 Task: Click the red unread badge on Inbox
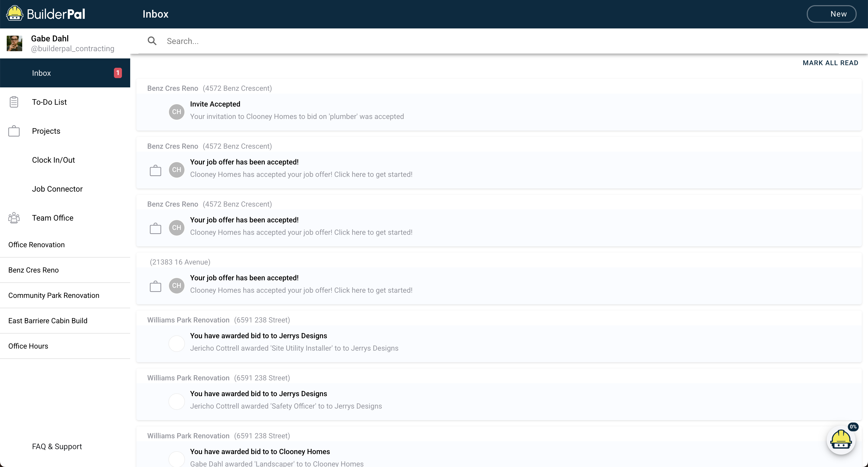pyautogui.click(x=118, y=73)
